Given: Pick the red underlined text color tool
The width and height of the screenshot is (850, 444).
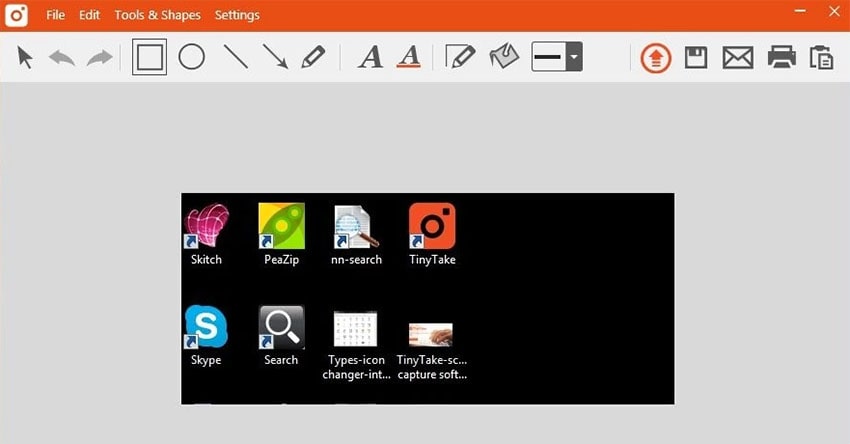Looking at the screenshot, I should click(409, 57).
